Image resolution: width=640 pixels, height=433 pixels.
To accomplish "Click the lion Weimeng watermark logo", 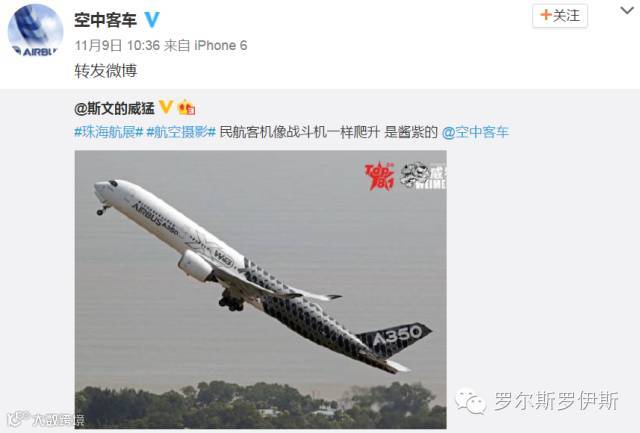I will point(423,176).
